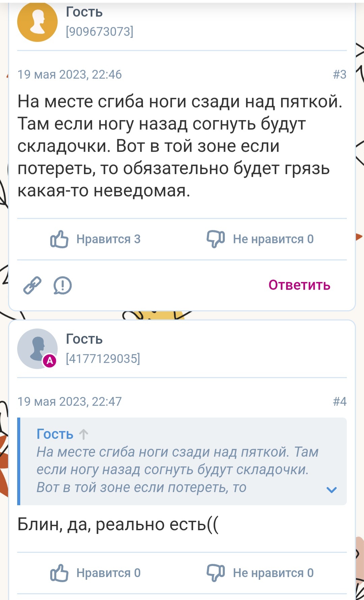This screenshot has height=600, width=364.
Task: Click thumbs-down icon on comment #4
Action: (216, 573)
